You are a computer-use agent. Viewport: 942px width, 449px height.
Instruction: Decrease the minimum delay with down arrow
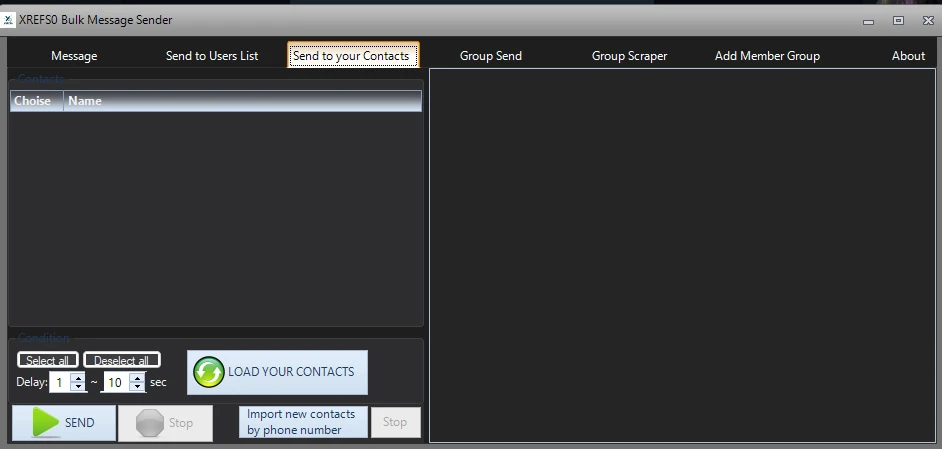pyautogui.click(x=77, y=386)
